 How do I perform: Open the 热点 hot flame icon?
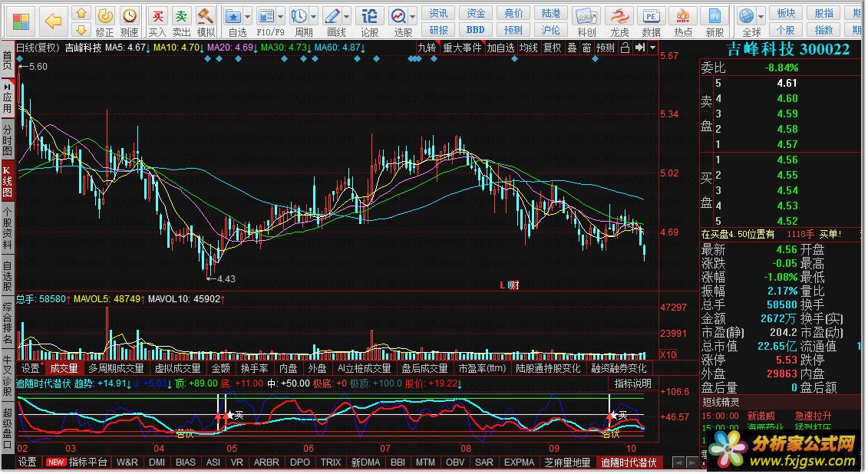tap(683, 22)
